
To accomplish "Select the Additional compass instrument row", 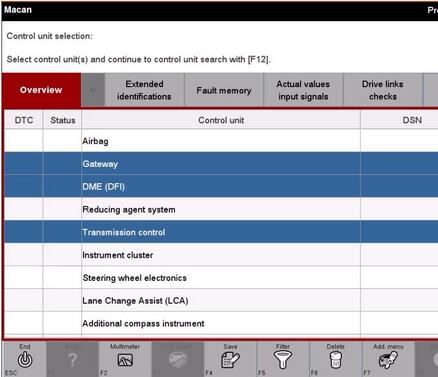I will tap(221, 323).
